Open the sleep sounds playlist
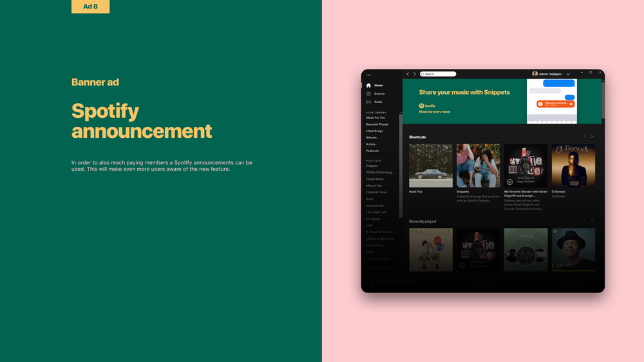This screenshot has height=362, width=644. (x=375, y=205)
